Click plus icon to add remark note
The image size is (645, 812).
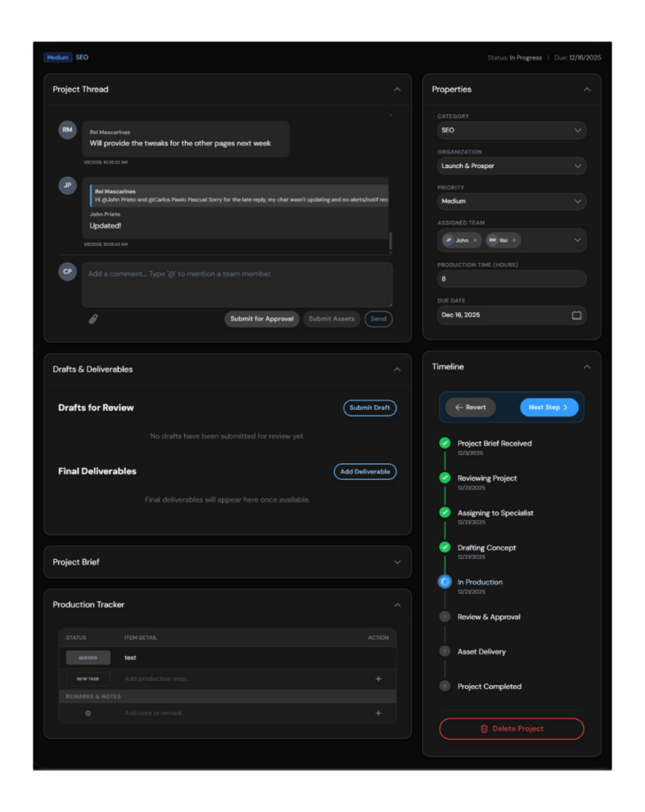(x=378, y=713)
